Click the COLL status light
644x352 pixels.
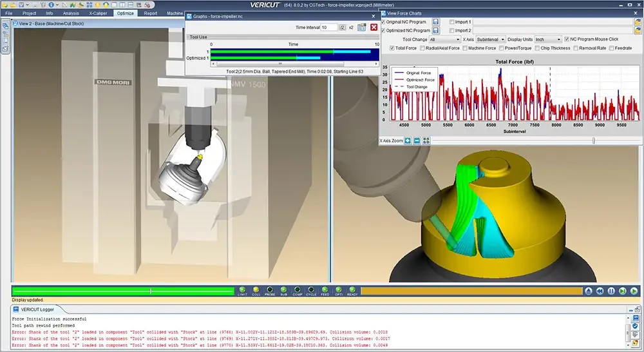[x=256, y=291]
